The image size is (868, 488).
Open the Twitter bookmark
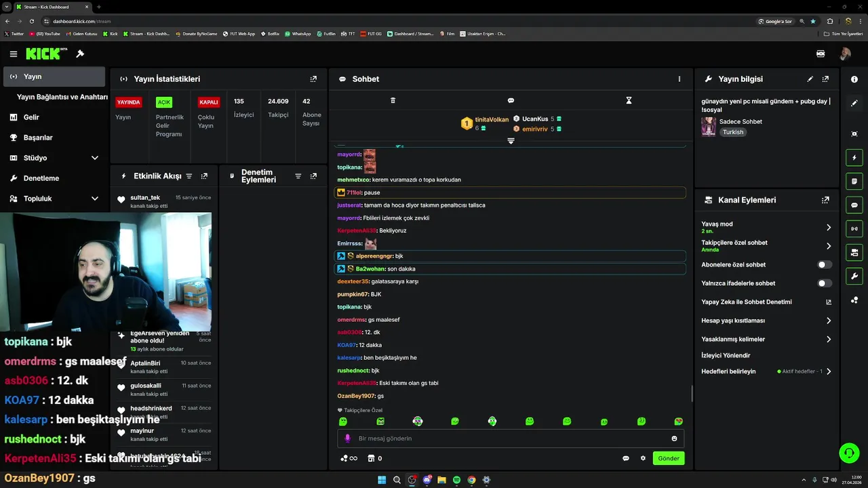pyautogui.click(x=14, y=34)
